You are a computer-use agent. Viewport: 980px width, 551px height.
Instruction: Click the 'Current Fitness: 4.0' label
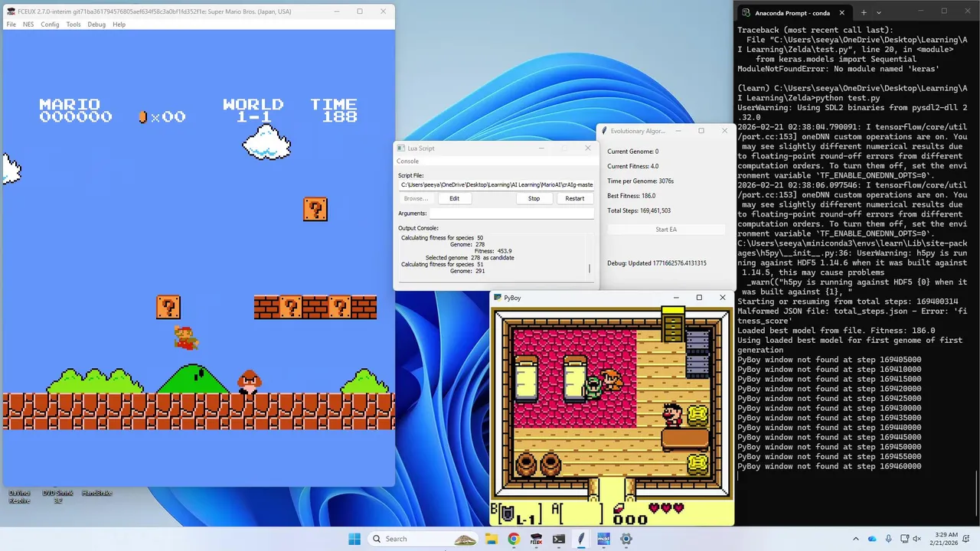coord(632,166)
